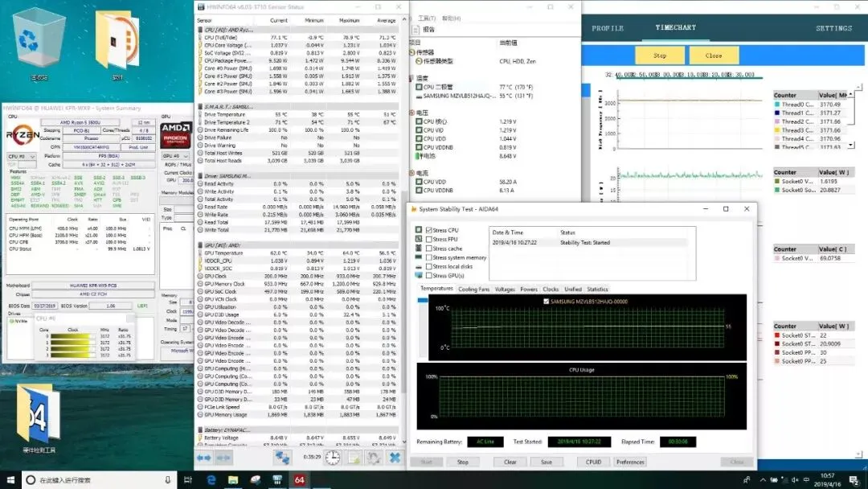Open the folder icon beside Recycle Bin
The width and height of the screenshot is (868, 489).
click(x=117, y=42)
